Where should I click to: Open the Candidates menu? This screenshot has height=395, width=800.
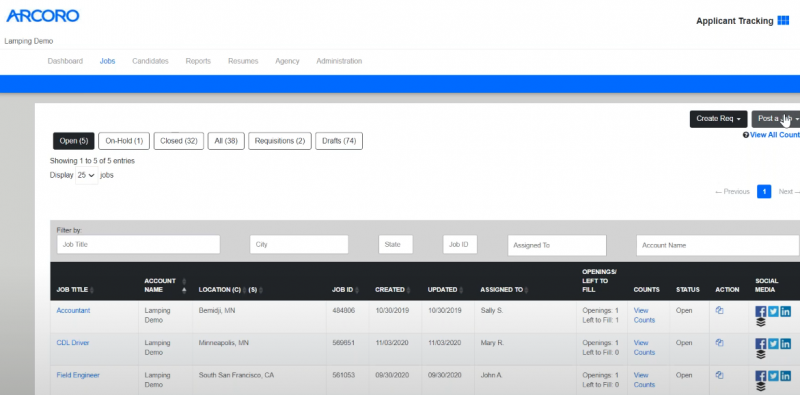150,61
